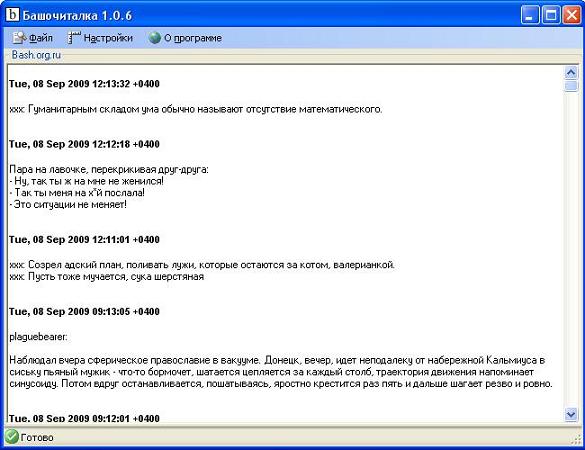585x450 pixels.
Task: Click the Файл menu page icon
Action: click(19, 38)
